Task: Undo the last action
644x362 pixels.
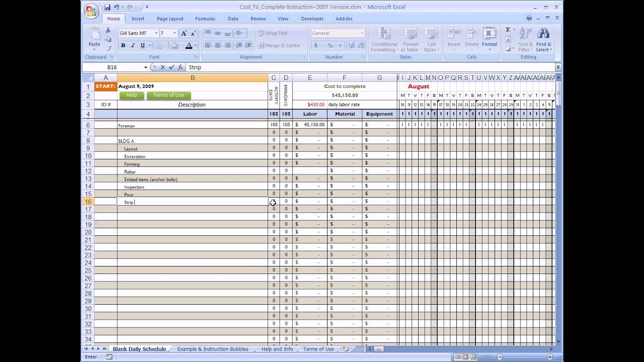Action: 117,7
